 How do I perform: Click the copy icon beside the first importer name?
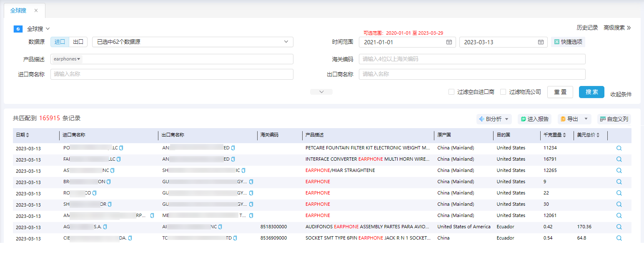pos(121,148)
